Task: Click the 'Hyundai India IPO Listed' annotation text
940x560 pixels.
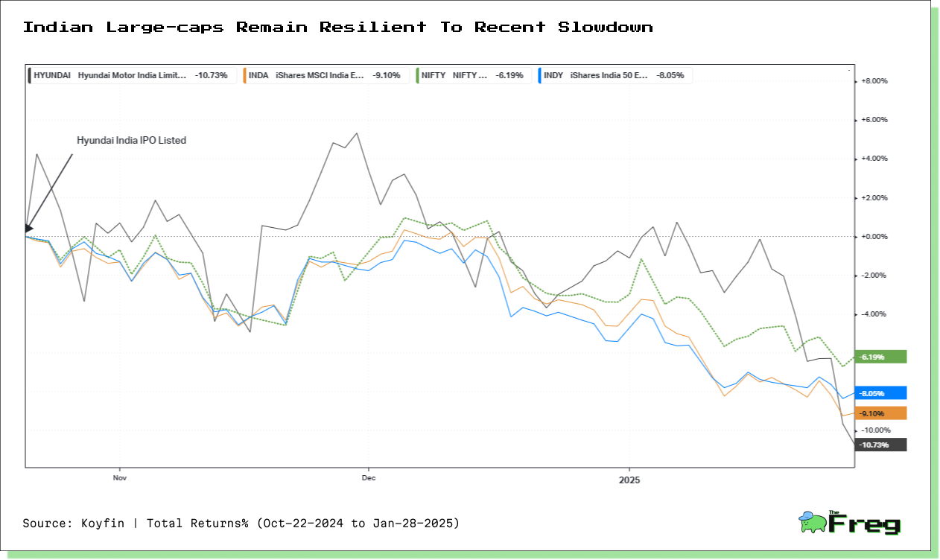Action: click(132, 140)
